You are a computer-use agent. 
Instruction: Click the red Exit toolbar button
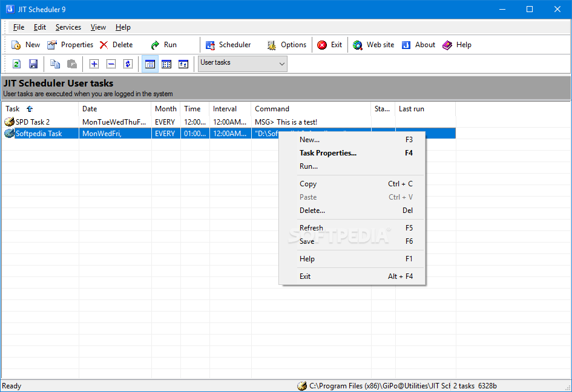tap(329, 45)
